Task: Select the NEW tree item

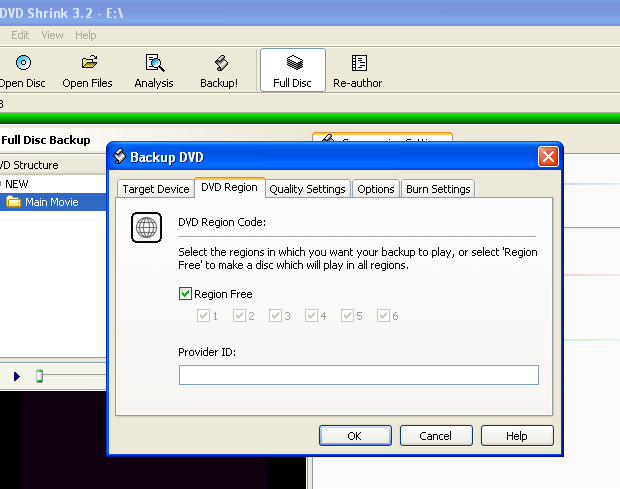Action: (17, 184)
